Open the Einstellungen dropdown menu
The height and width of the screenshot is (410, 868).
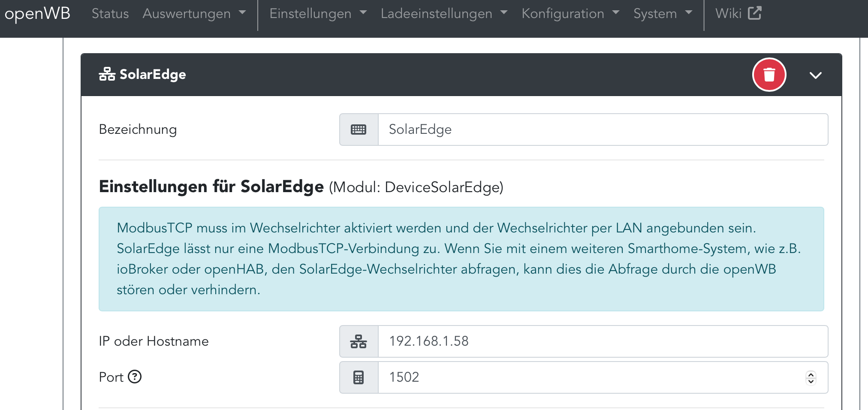click(x=318, y=14)
